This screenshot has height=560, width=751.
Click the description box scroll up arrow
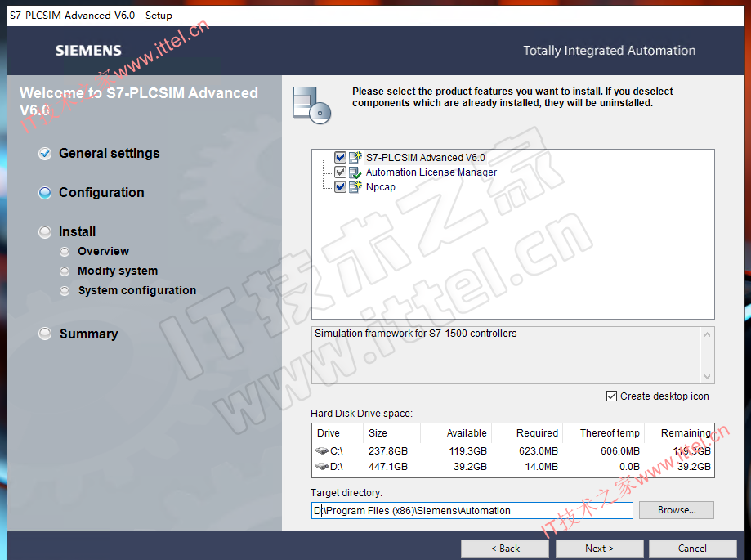tap(708, 334)
